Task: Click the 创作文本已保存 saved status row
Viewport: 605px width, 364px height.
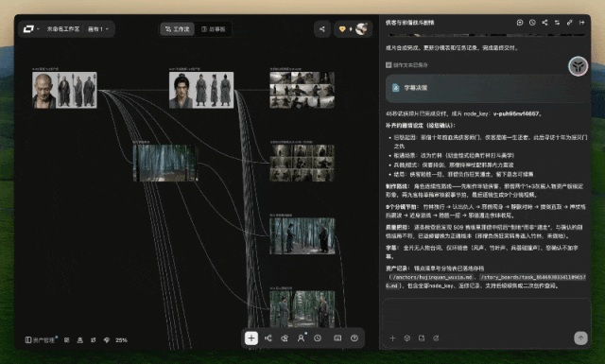Action: click(407, 65)
